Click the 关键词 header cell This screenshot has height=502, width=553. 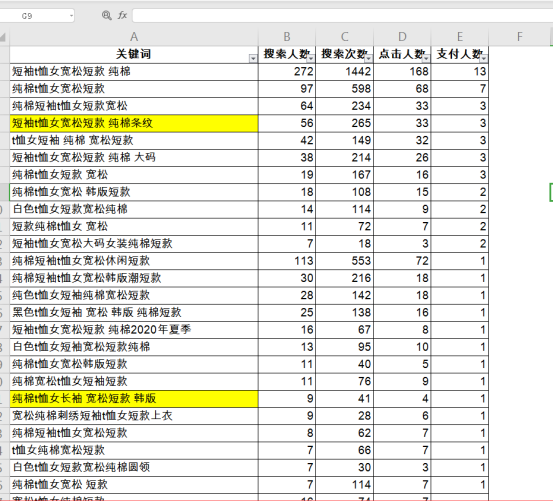pyautogui.click(x=134, y=54)
